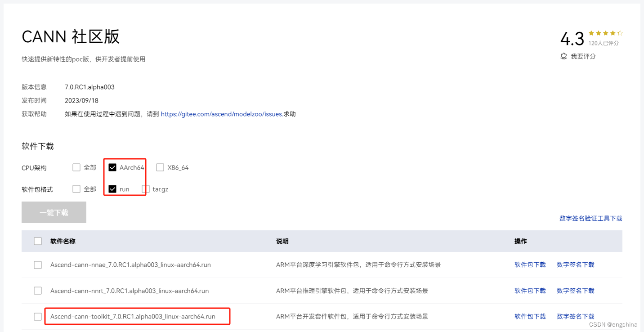Check the Ascend-cann-toolkit package row checkbox

pyautogui.click(x=38, y=317)
